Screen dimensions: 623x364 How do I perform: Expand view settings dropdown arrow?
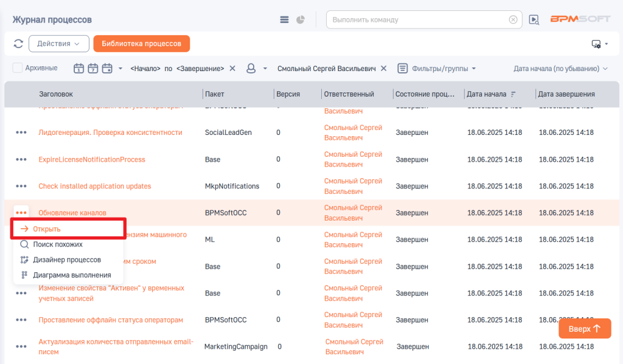click(607, 44)
